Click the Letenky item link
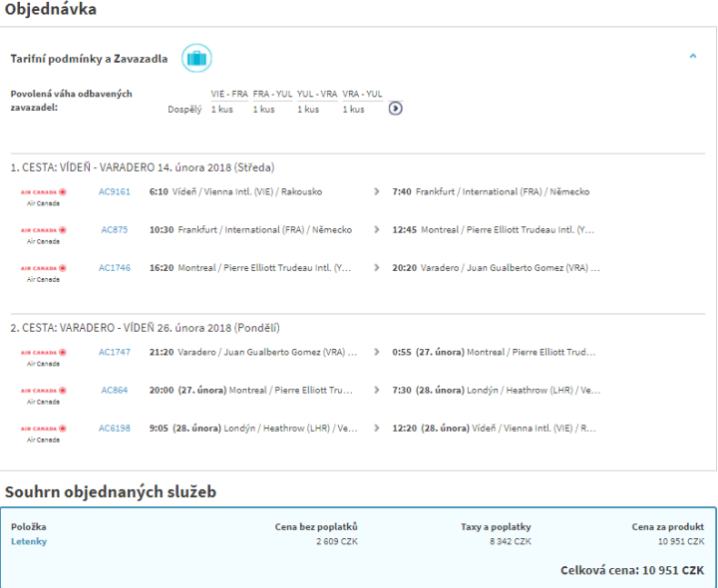Image resolution: width=718 pixels, height=588 pixels. (29, 541)
